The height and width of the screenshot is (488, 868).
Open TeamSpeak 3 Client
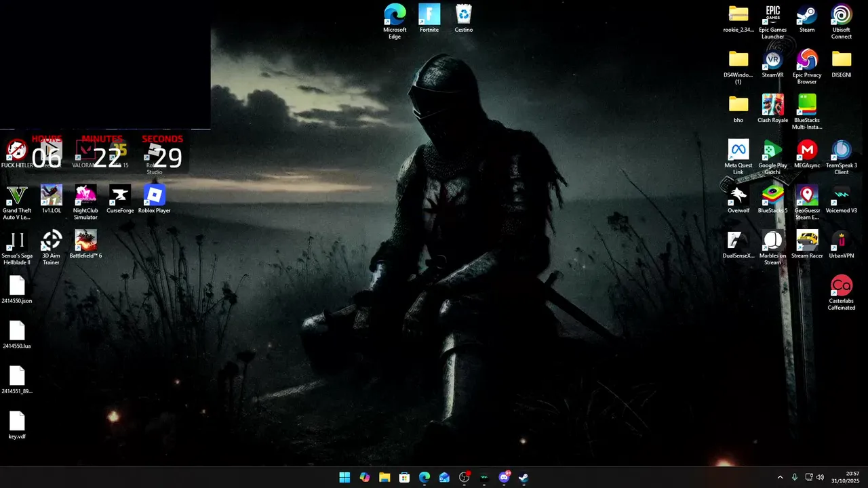click(x=842, y=157)
